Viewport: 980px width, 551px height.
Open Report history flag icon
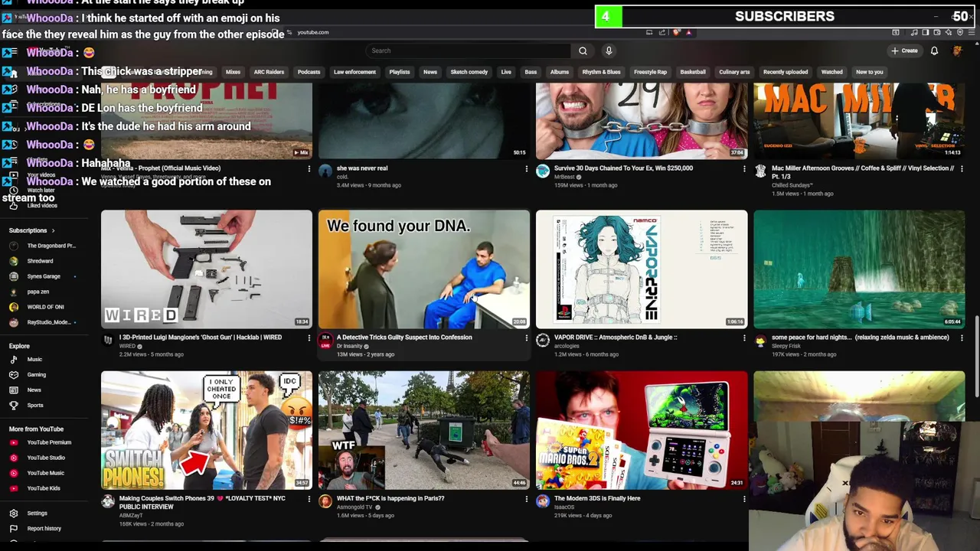pos(14,529)
